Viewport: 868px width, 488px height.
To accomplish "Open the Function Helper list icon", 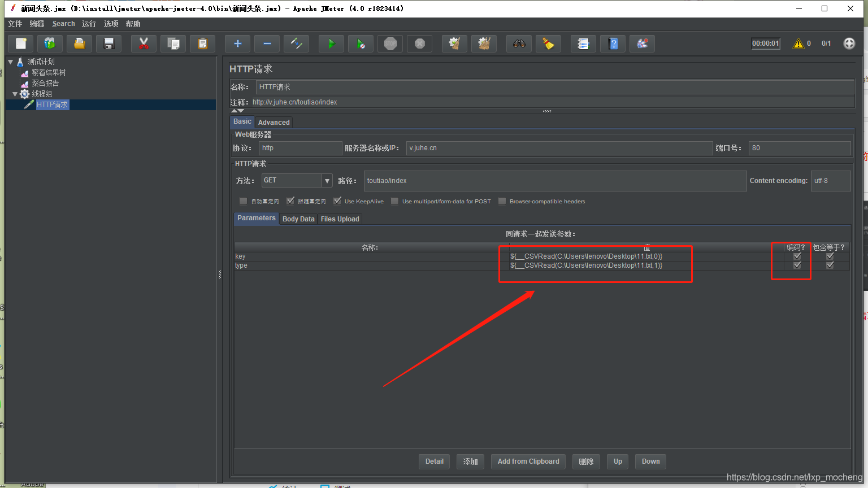I will click(x=583, y=43).
